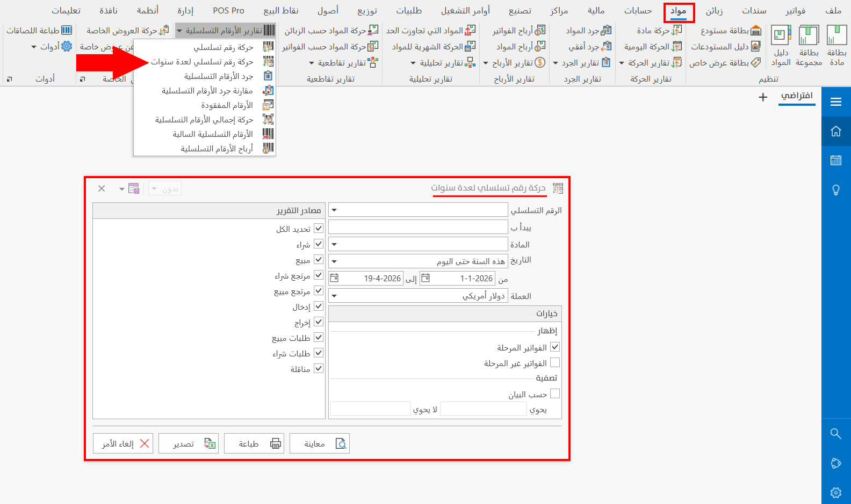Toggle إدخال checkbox
The width and height of the screenshot is (851, 504).
pyautogui.click(x=319, y=306)
